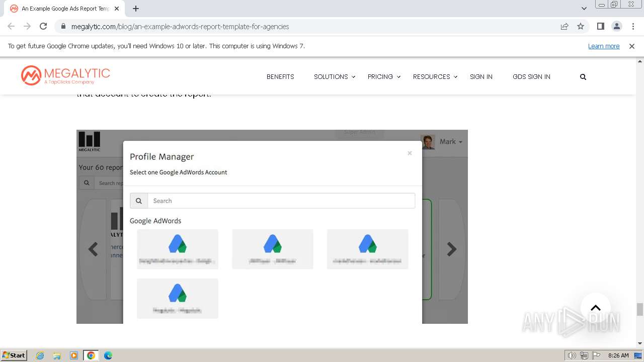Switch to Chrome in the taskbar

click(91, 355)
